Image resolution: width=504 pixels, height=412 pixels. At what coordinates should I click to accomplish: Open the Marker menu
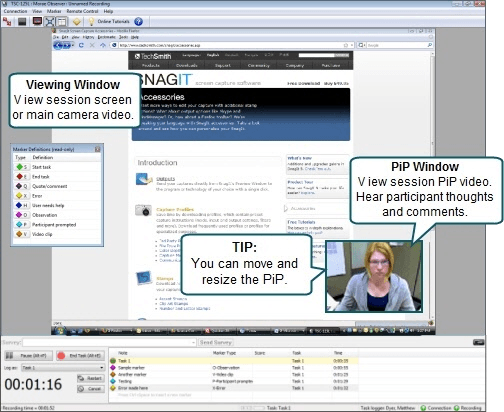point(54,11)
